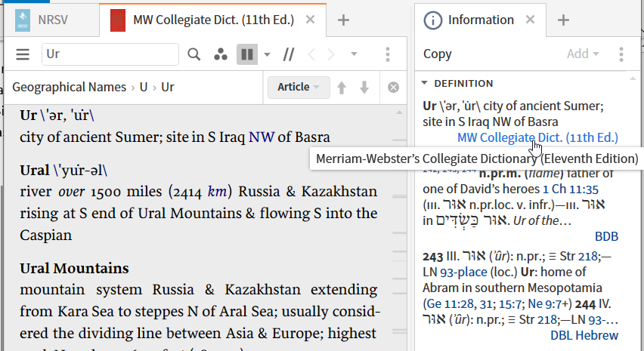The image size is (644, 351).
Task: Click the 1 Ch 11:35 reference link
Action: click(x=571, y=189)
